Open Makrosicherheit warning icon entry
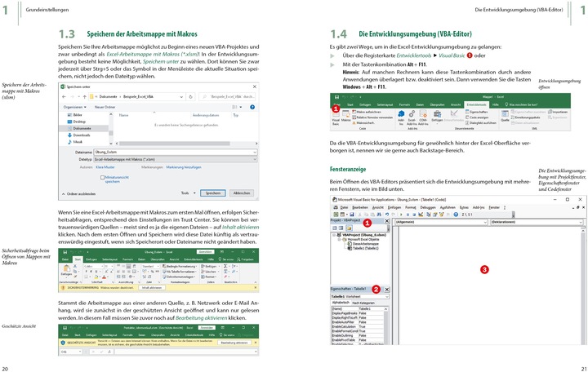The width and height of the screenshot is (588, 372). (x=363, y=122)
